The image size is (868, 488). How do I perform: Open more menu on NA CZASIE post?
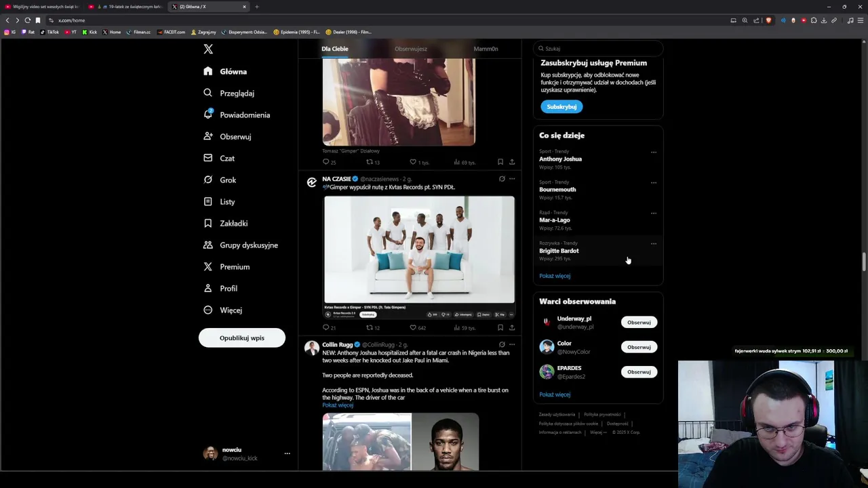click(x=512, y=179)
